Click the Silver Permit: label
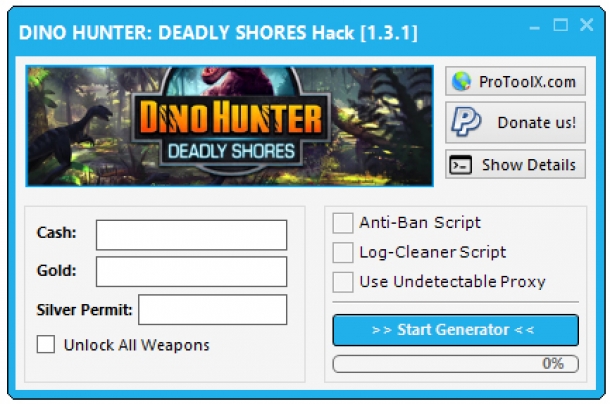This screenshot has height=404, width=610. (84, 310)
